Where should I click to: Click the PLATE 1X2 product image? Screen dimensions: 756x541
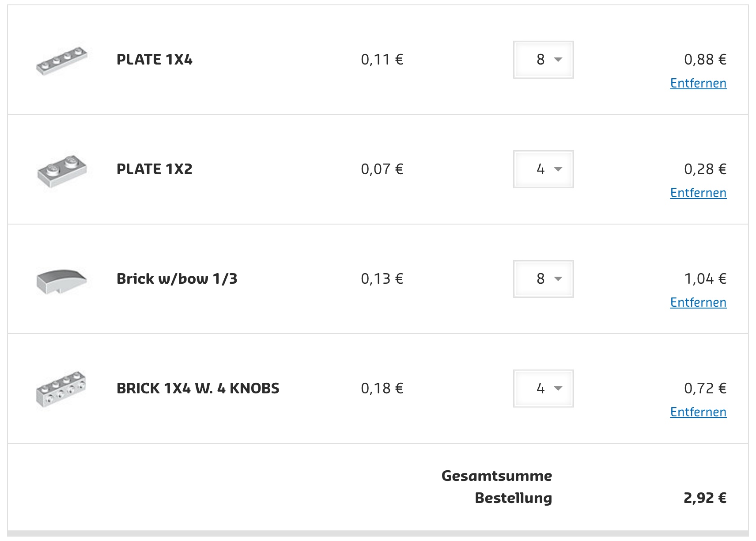click(x=62, y=170)
